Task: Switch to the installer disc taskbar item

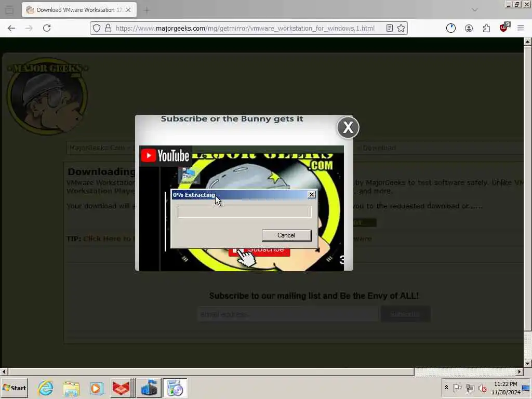Action: 175,388
